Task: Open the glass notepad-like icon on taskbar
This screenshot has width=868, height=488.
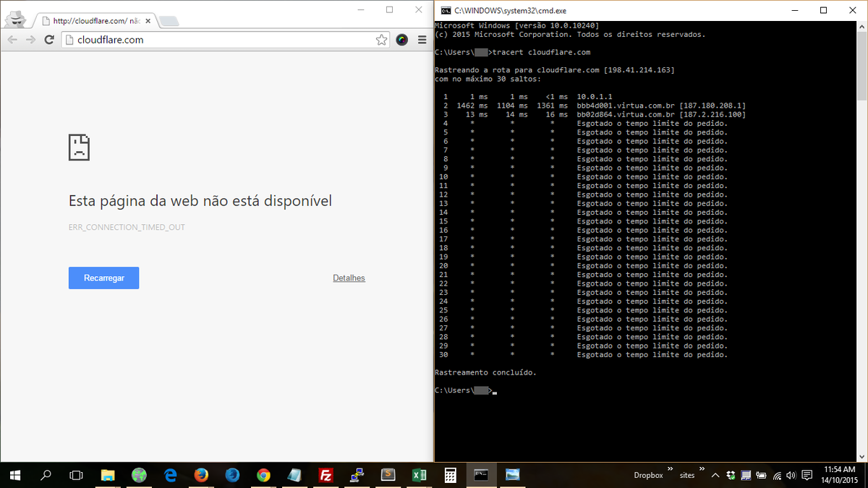Action: [x=294, y=475]
